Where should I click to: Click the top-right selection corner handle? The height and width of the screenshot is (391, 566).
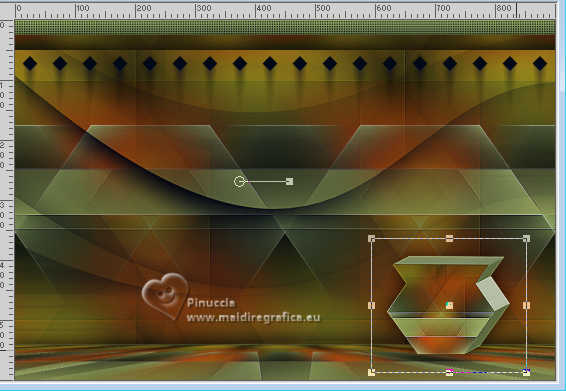(526, 238)
